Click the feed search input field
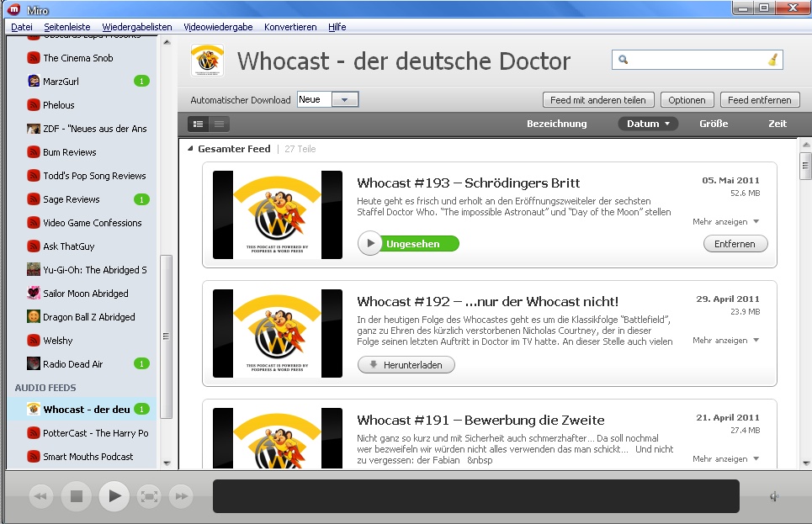 tap(697, 60)
